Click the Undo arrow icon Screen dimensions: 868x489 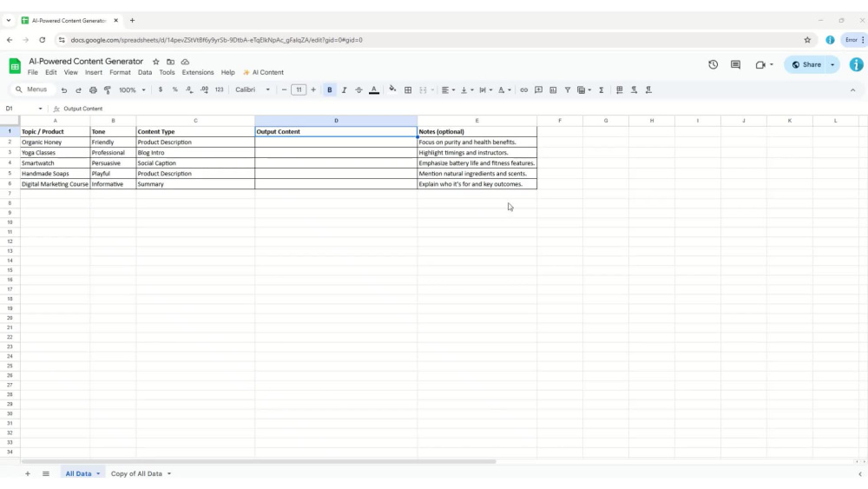[x=63, y=89]
